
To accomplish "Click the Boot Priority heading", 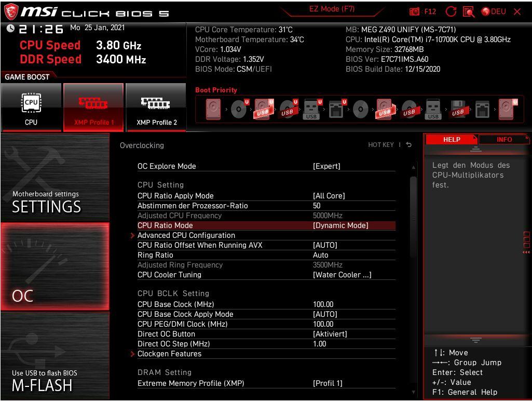I will pos(216,90).
